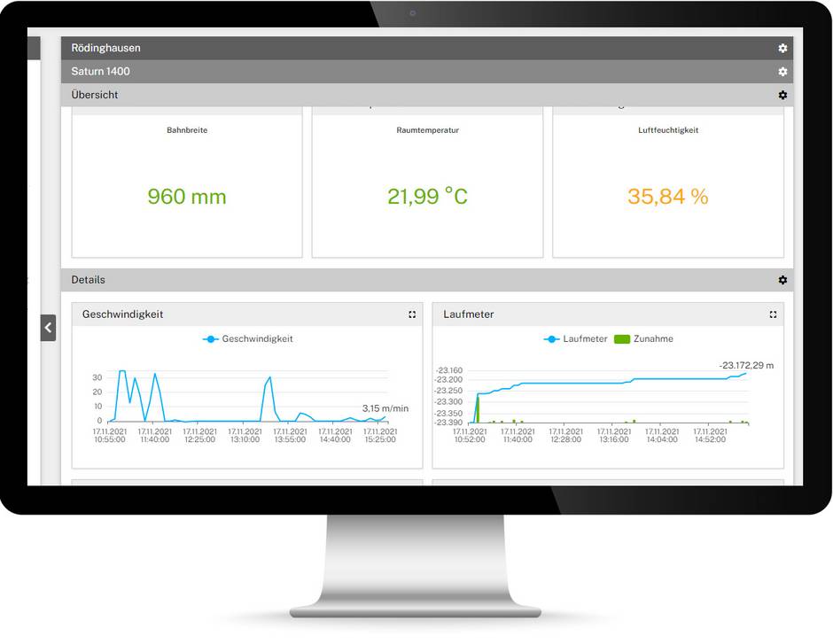Click the Raumtemperatur 21,99 °C value
The image size is (833, 644).
coord(427,197)
